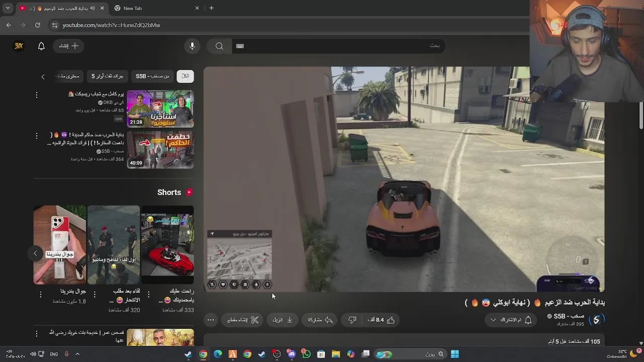The height and width of the screenshot is (362, 644).
Task: Open options menu for قصص عمر video
Action: click(x=36, y=333)
